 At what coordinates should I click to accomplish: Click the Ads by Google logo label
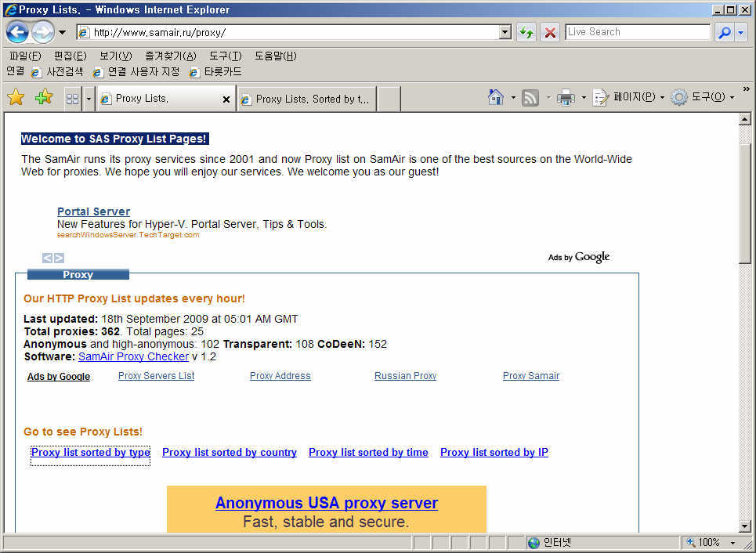[x=579, y=257]
